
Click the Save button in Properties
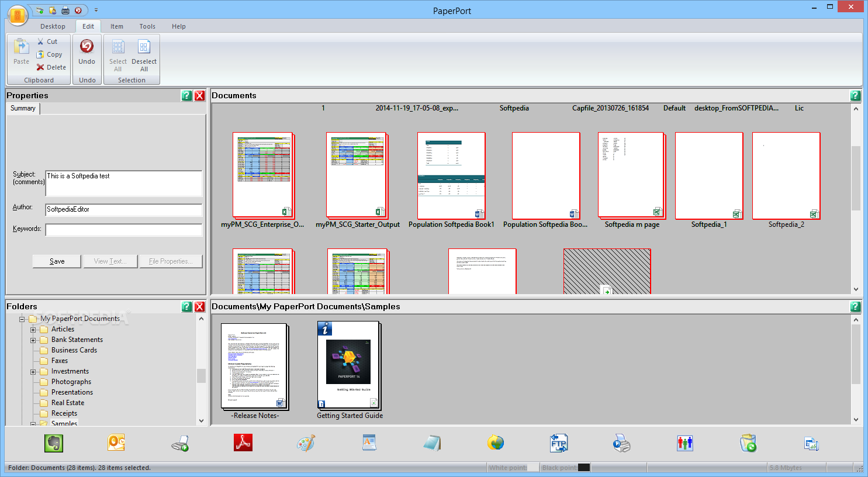[x=57, y=261]
